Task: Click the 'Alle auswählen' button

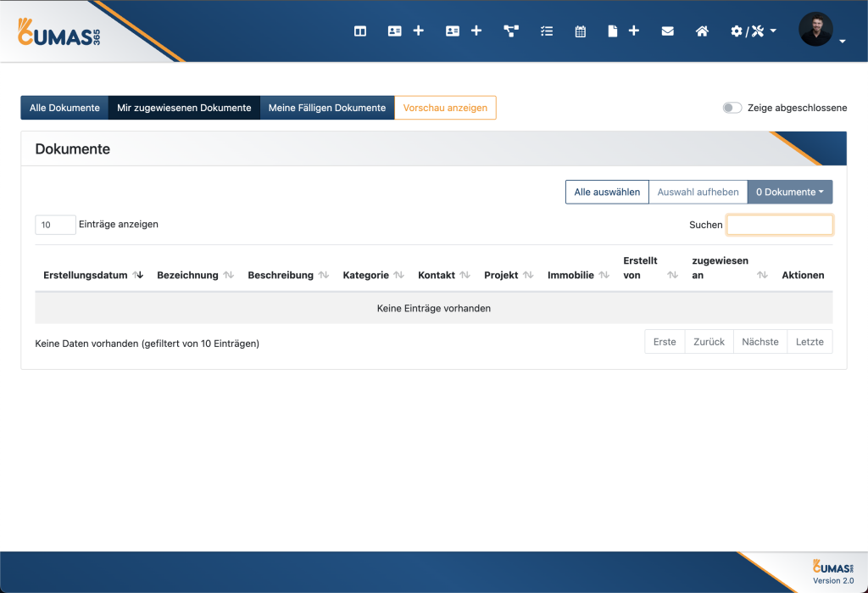Action: 607,192
